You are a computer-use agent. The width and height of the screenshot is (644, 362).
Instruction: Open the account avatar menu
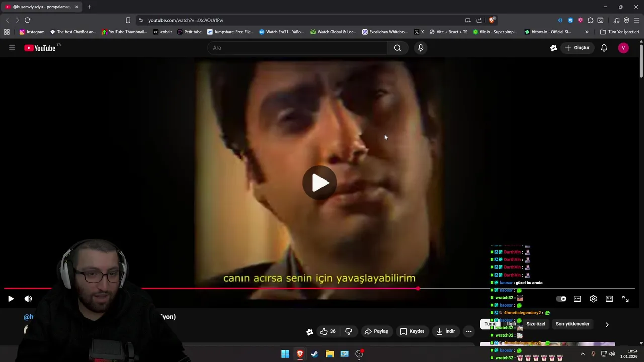tap(623, 48)
